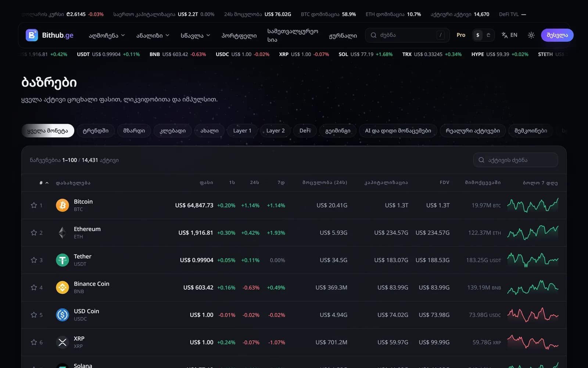This screenshot has width=588, height=368.
Task: Switch language with the EN translate icon
Action: [x=509, y=35]
